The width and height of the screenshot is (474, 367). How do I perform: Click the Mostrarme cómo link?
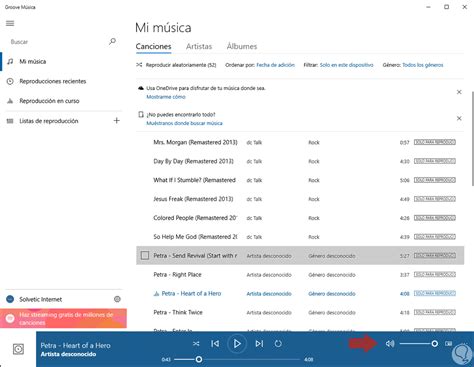point(166,97)
